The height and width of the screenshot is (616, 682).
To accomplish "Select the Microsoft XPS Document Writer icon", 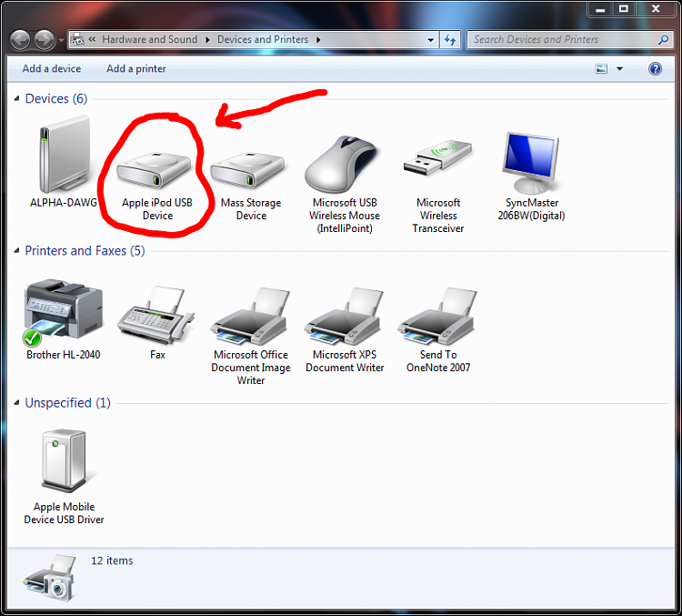I will coord(344,317).
